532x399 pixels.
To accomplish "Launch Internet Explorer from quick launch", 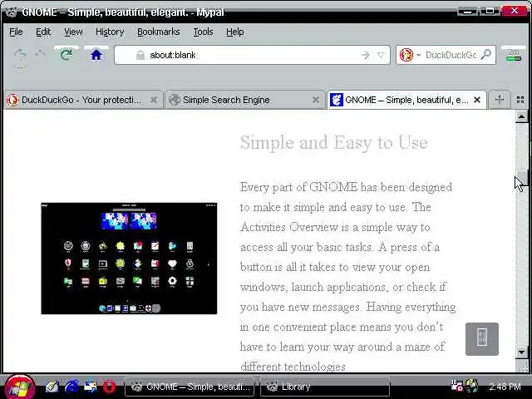I will coord(71,387).
